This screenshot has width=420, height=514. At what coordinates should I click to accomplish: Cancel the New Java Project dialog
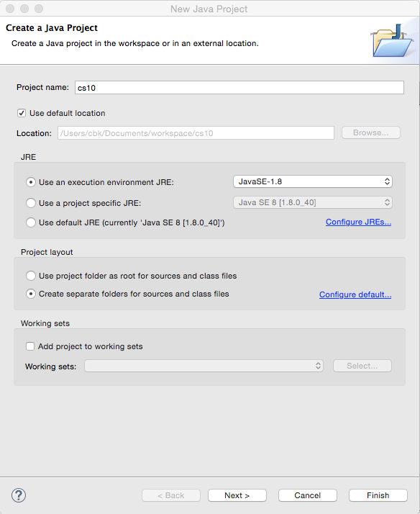(x=307, y=495)
